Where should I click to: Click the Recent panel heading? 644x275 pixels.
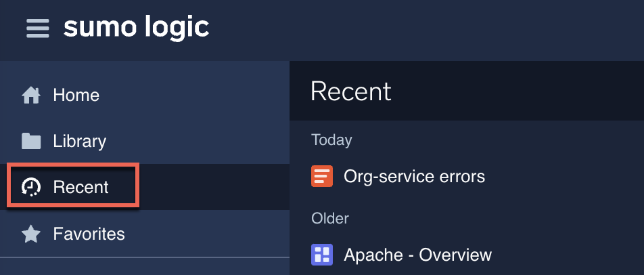point(351,91)
